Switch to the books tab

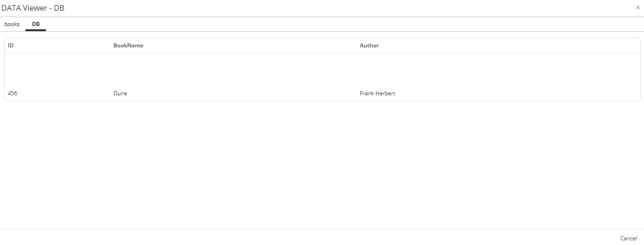pos(12,24)
